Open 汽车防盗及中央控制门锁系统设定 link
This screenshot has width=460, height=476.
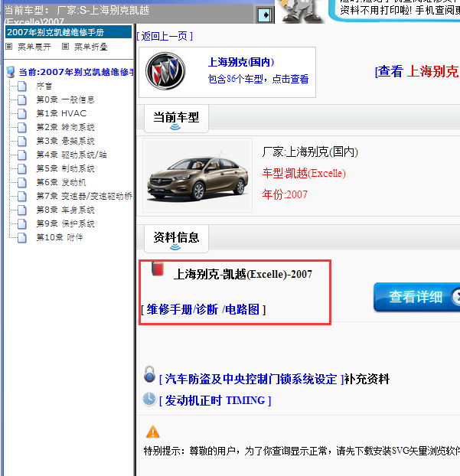click(251, 379)
